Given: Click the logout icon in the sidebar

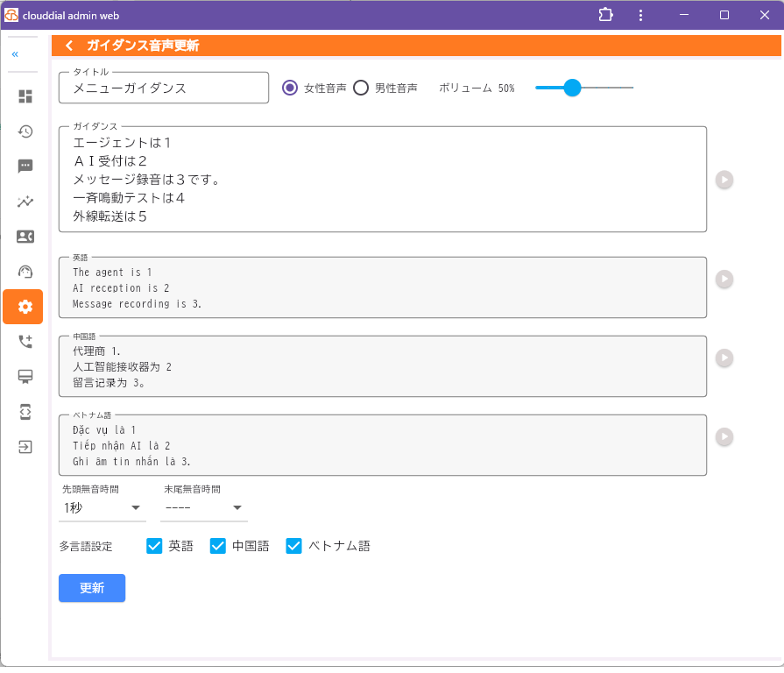Looking at the screenshot, I should pos(25,447).
